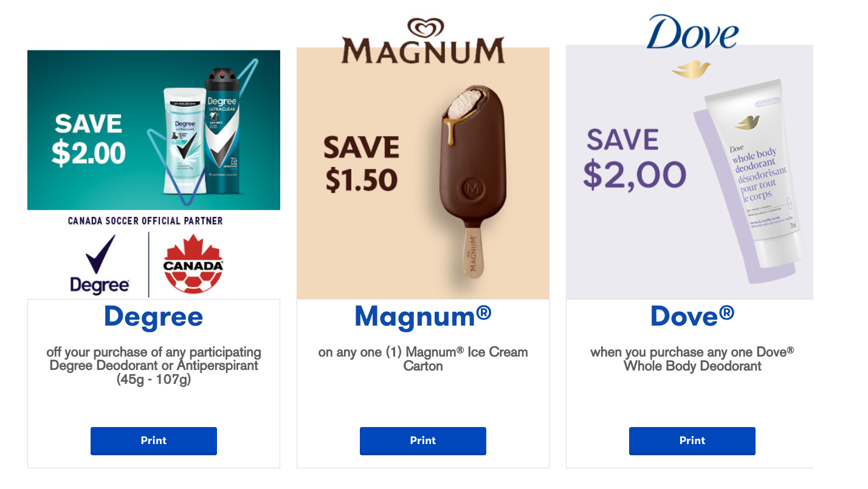Click the blue Dove® coupon heading
Screen dimensions: 868x489
[692, 316]
